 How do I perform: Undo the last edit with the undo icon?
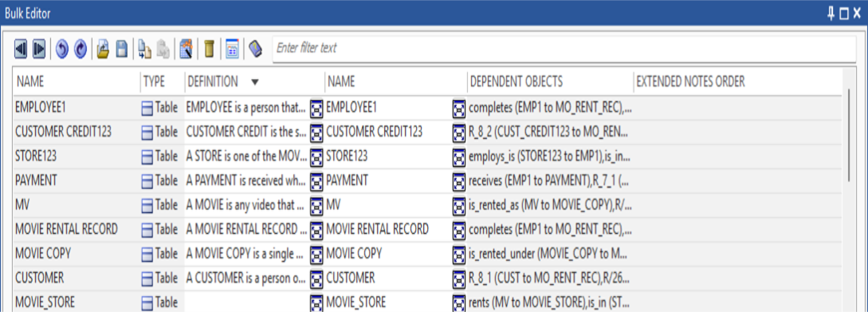coord(62,49)
